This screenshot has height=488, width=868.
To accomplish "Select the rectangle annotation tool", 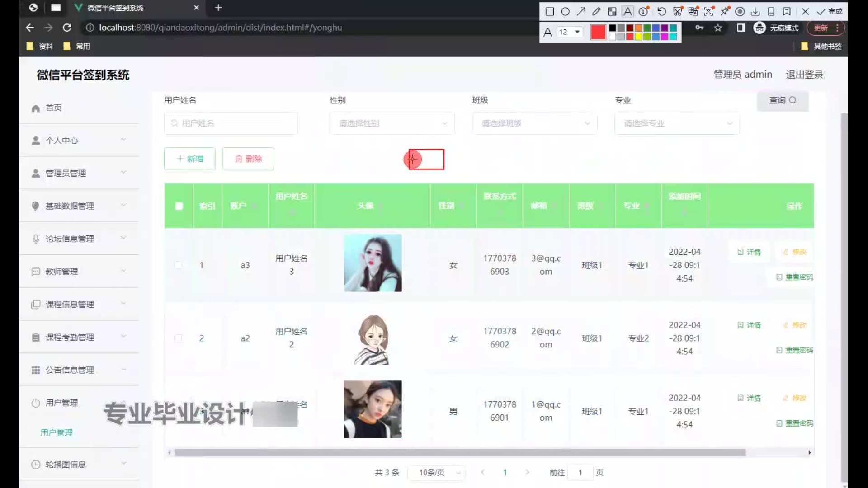I will (x=550, y=12).
